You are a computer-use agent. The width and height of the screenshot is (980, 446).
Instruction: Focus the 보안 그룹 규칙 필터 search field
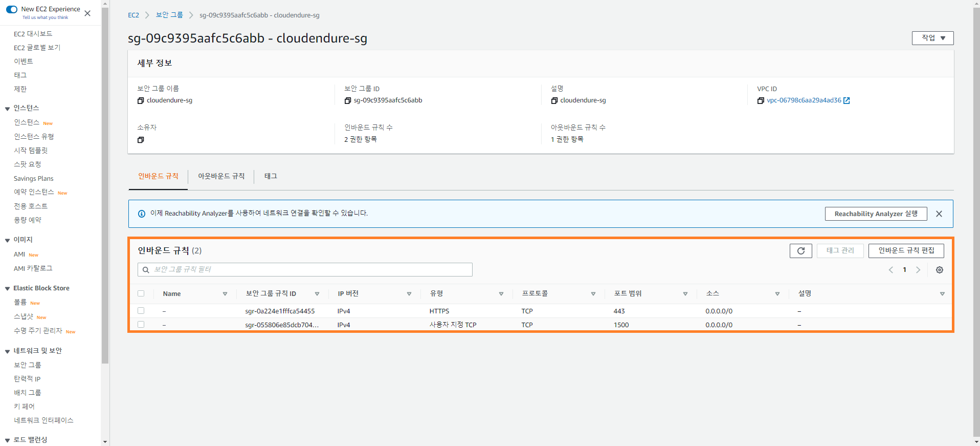(305, 270)
